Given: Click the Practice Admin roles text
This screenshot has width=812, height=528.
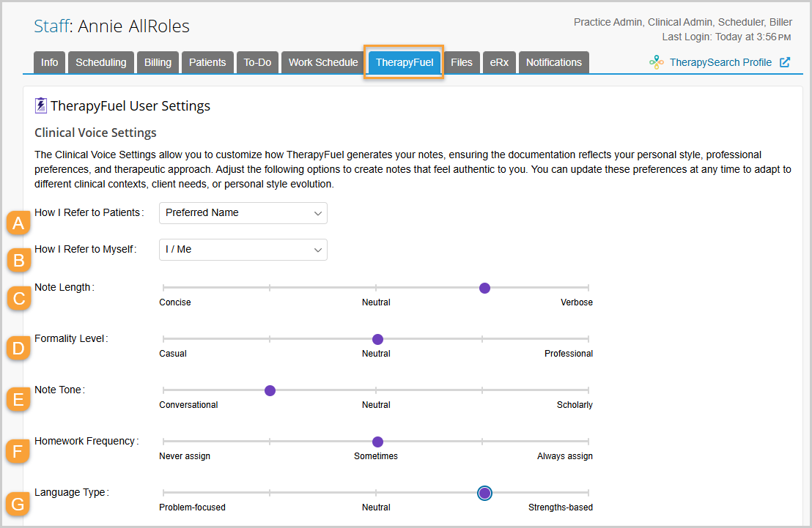Looking at the screenshot, I should click(x=682, y=22).
